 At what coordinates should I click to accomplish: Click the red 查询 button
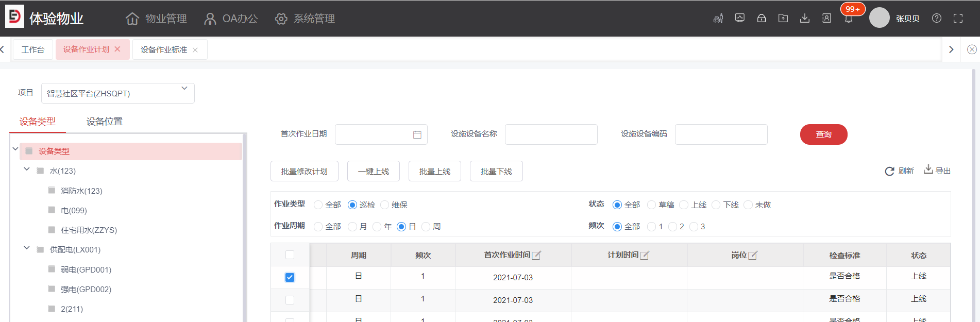(x=823, y=134)
